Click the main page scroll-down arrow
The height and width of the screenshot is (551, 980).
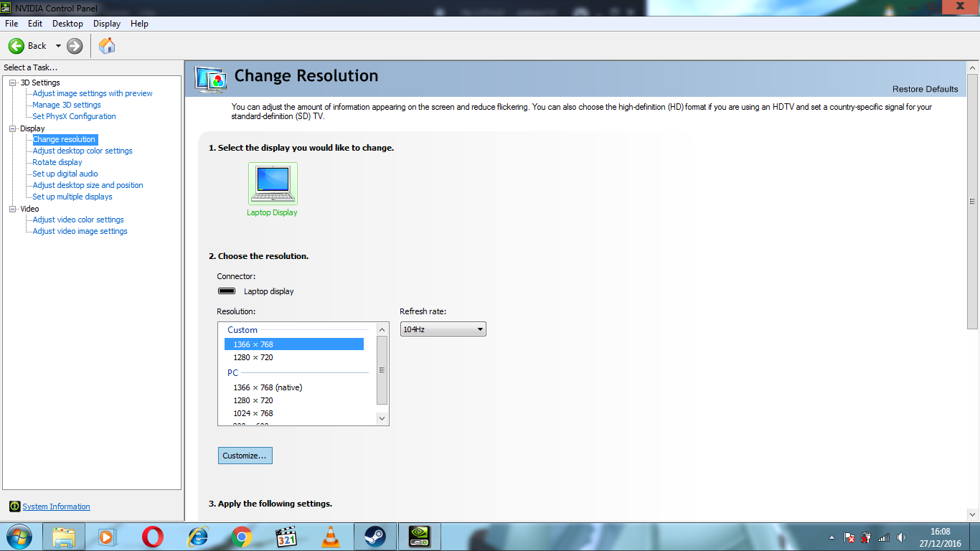[973, 514]
